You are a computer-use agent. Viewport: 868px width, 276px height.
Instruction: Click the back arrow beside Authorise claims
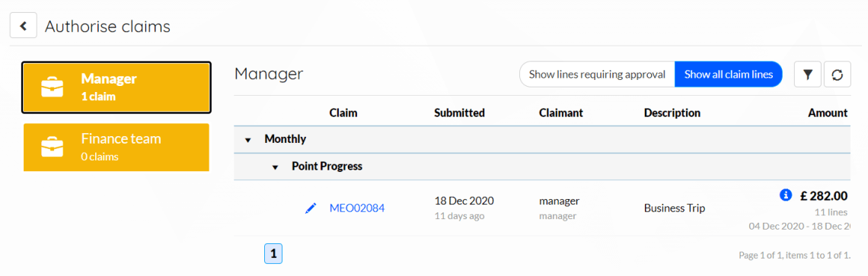point(24,26)
